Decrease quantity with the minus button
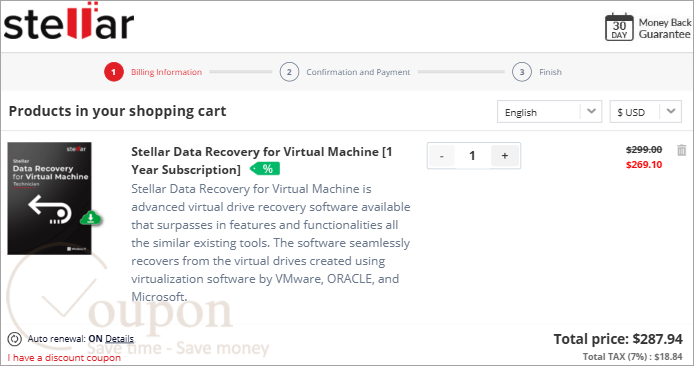694x366 pixels. click(441, 156)
